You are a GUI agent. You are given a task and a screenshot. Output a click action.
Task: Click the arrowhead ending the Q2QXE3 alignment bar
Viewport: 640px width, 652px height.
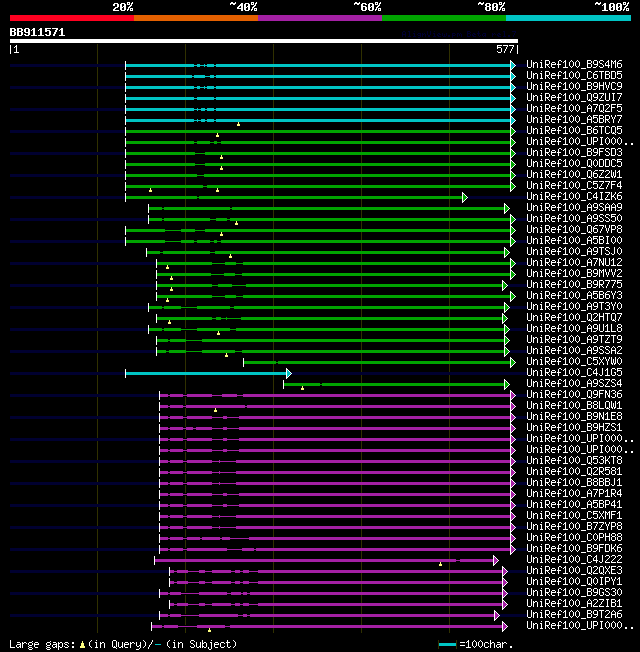coord(505,571)
